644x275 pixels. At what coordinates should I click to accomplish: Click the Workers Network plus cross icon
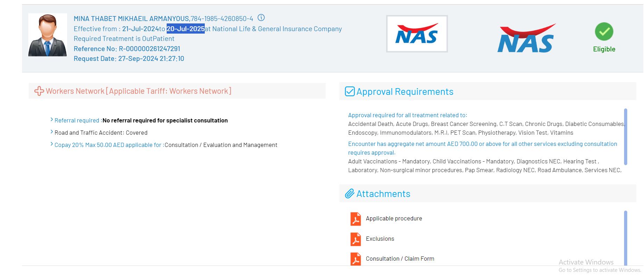39,91
